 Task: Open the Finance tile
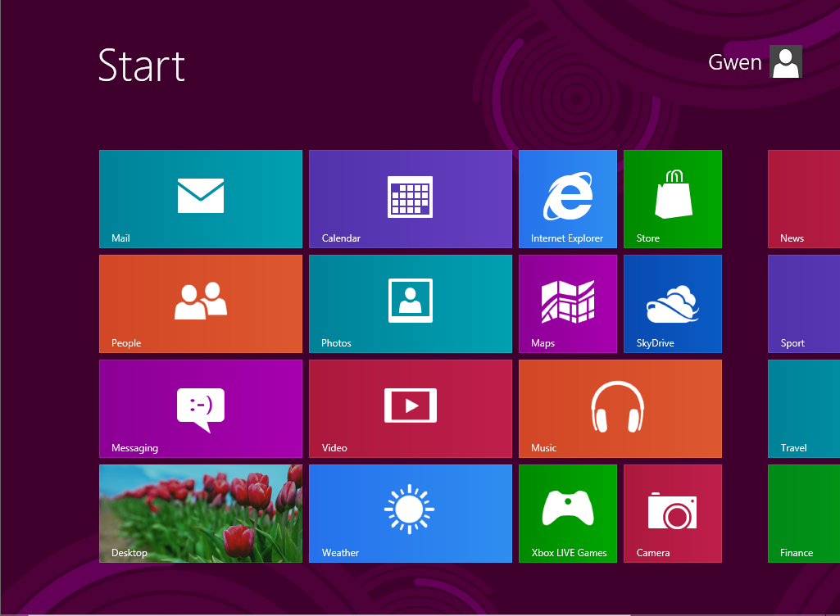[803, 514]
